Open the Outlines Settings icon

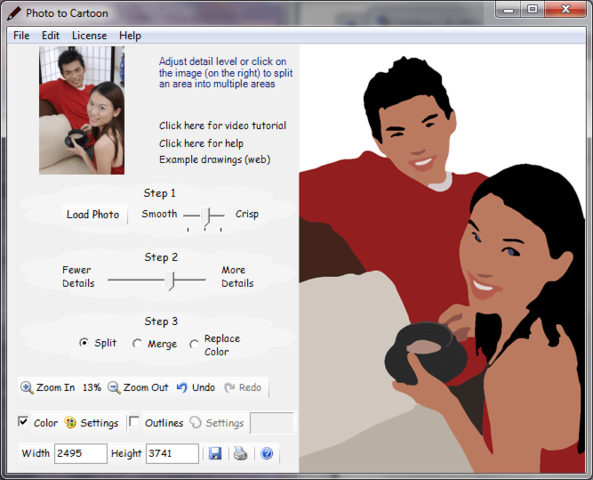click(195, 423)
